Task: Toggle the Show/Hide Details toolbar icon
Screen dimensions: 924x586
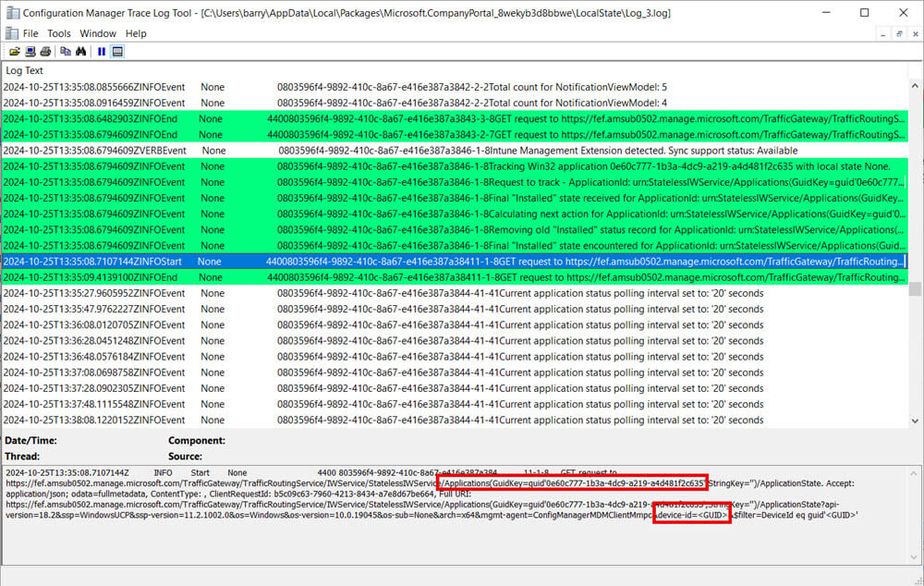Action: point(117,52)
